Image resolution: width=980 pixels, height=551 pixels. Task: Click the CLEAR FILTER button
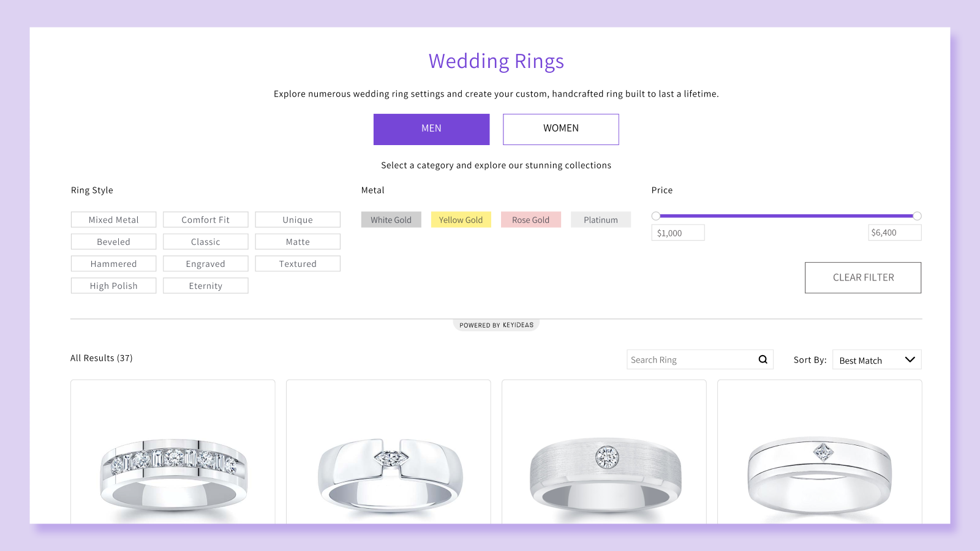coord(862,277)
